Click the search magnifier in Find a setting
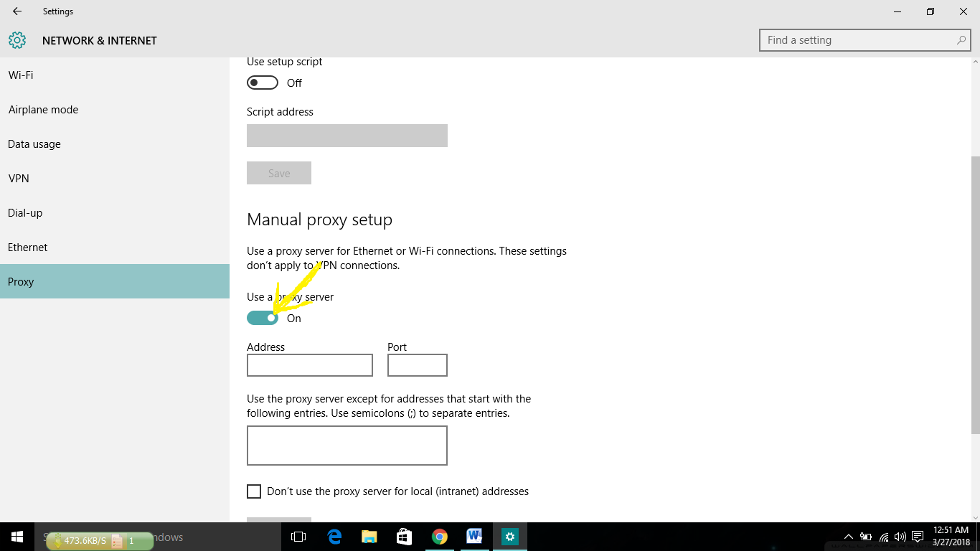Viewport: 980px width, 551px height. (x=961, y=40)
